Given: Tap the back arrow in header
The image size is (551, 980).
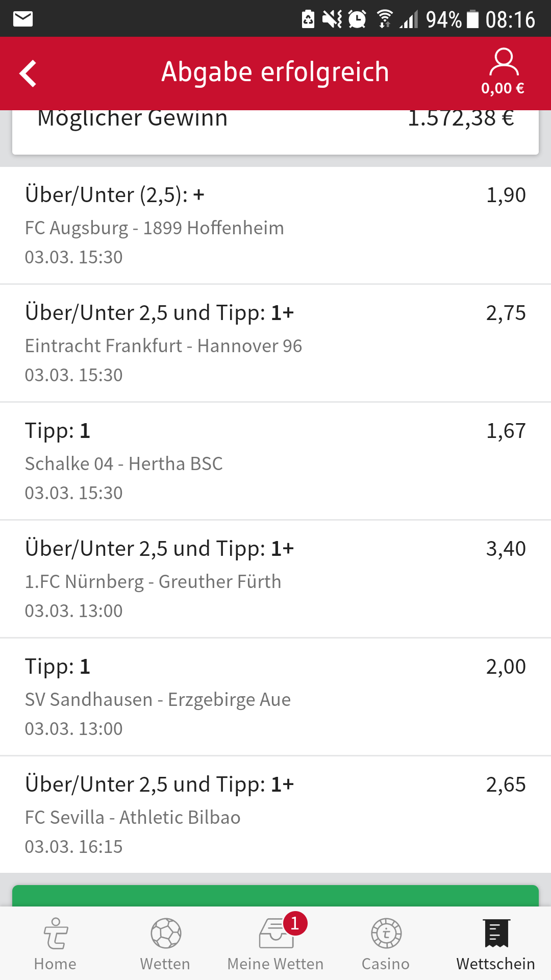Looking at the screenshot, I should click(29, 73).
